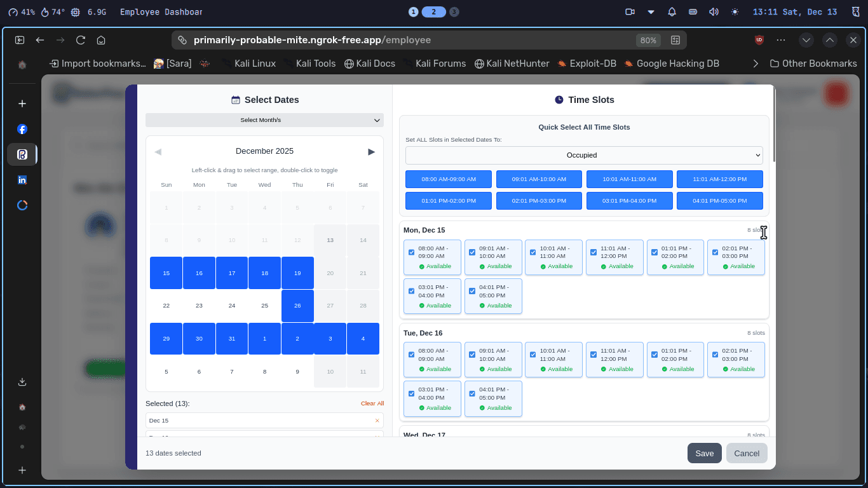Select December 26 in calendar
The width and height of the screenshot is (868, 488).
297,306
